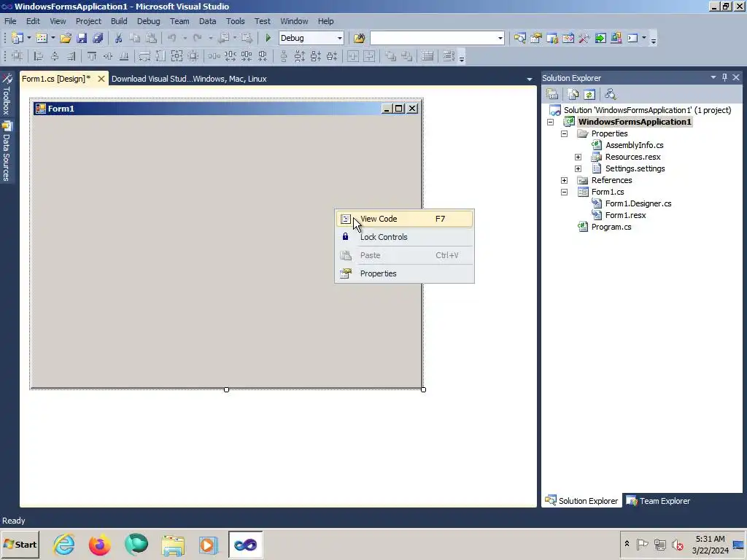This screenshot has width=747, height=560.
Task: Open the Solution Configurations Debug dropdown
Action: [340, 38]
